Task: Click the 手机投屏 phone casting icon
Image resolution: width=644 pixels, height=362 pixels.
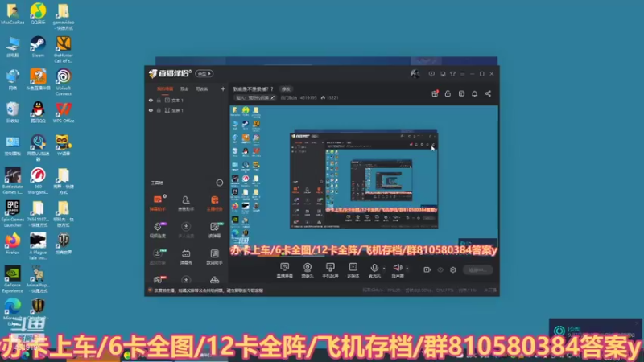Action: tap(330, 270)
